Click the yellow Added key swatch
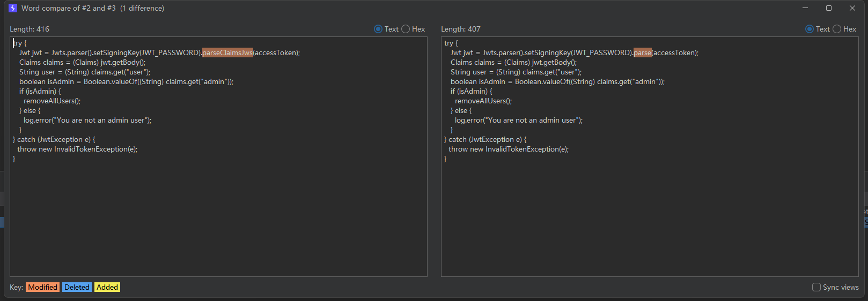This screenshot has height=301, width=868. tap(107, 287)
